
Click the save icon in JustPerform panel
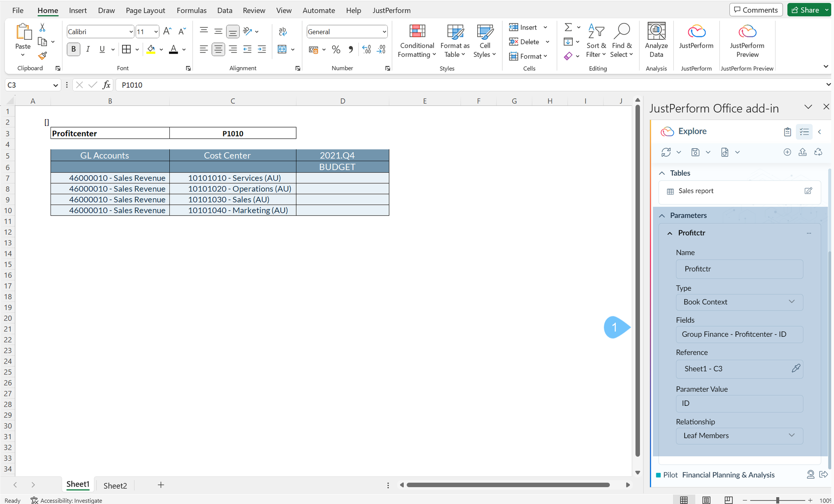695,152
